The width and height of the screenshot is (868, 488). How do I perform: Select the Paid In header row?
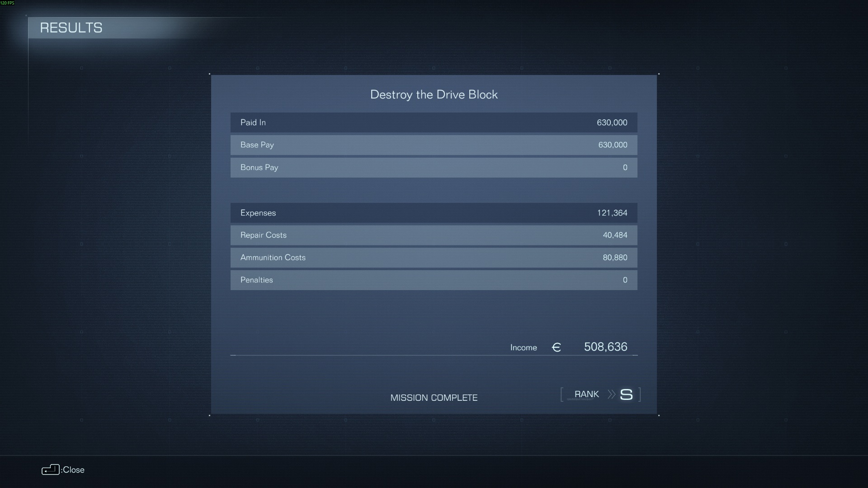point(434,122)
